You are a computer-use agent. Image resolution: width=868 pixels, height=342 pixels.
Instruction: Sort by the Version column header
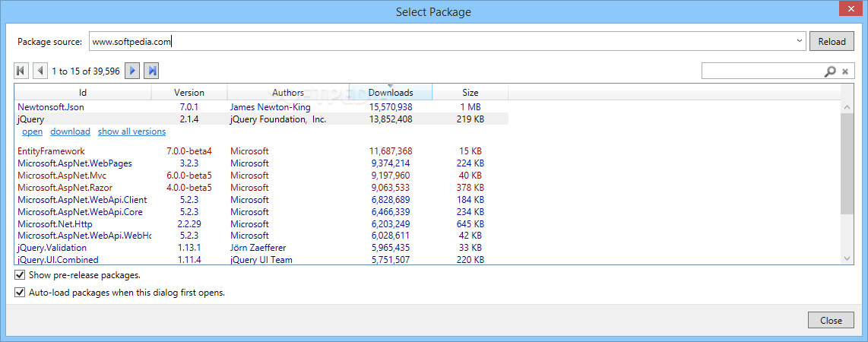click(189, 93)
